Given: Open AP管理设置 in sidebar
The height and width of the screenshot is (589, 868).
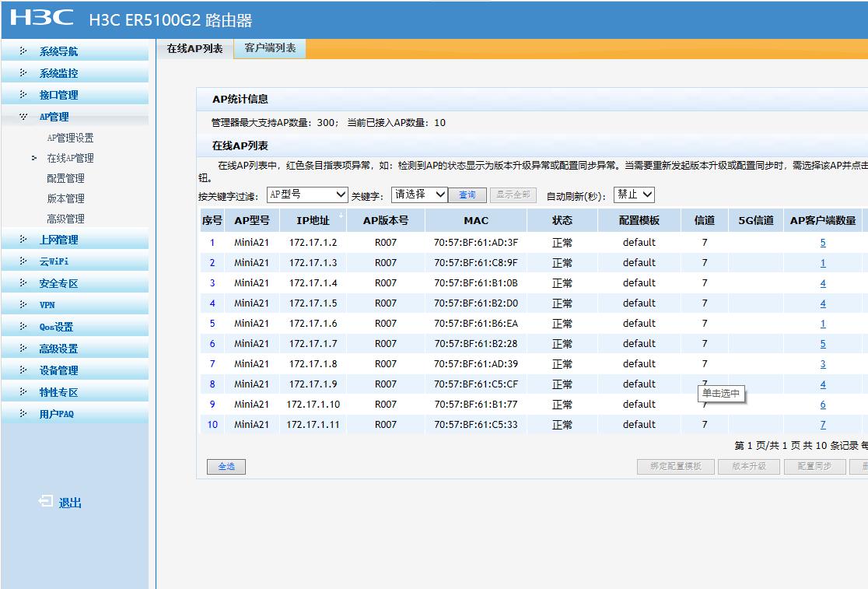Looking at the screenshot, I should click(x=70, y=138).
